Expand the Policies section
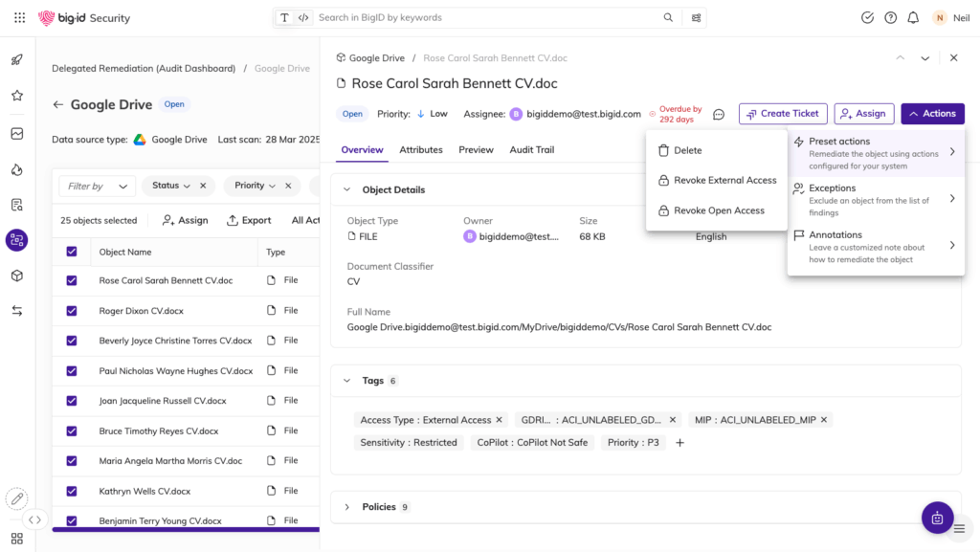The image size is (980, 552). coord(346,507)
